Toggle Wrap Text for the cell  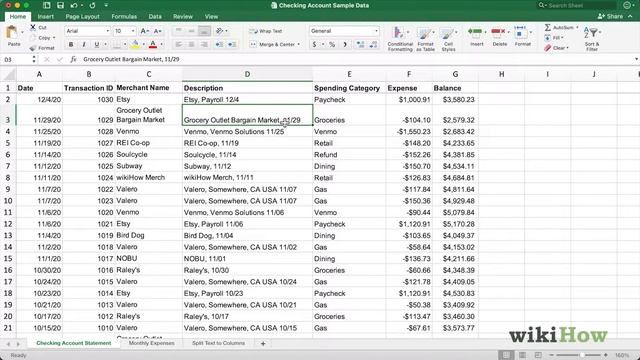266,31
